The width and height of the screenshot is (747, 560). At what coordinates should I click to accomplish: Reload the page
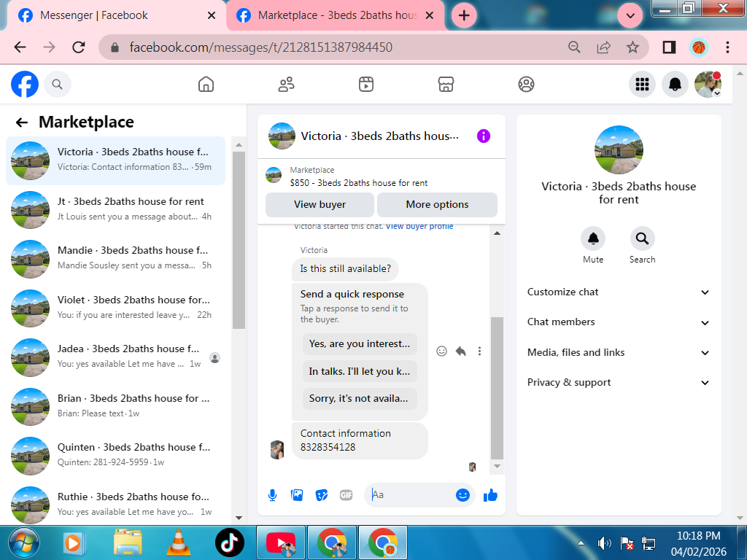click(x=79, y=47)
